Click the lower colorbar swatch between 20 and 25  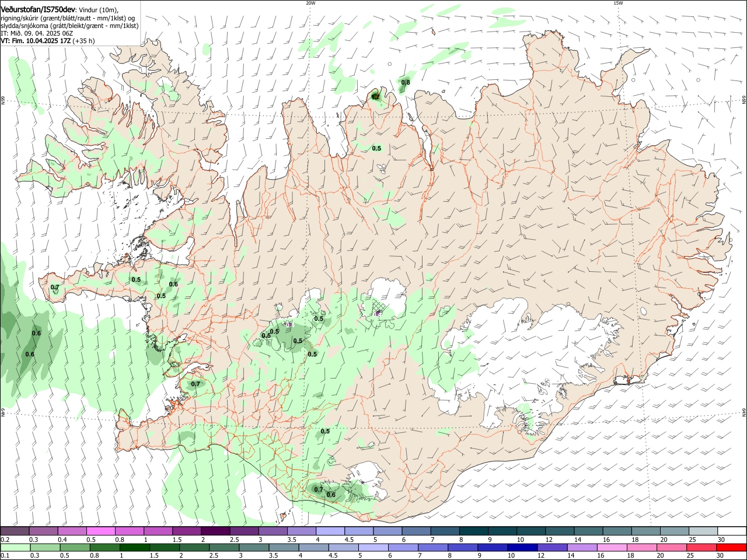(x=671, y=547)
